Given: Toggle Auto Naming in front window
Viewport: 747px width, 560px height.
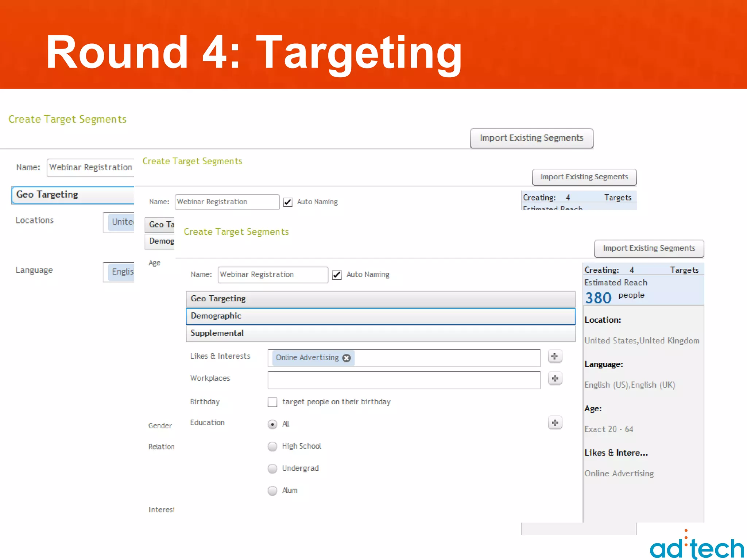Looking at the screenshot, I should [x=337, y=275].
